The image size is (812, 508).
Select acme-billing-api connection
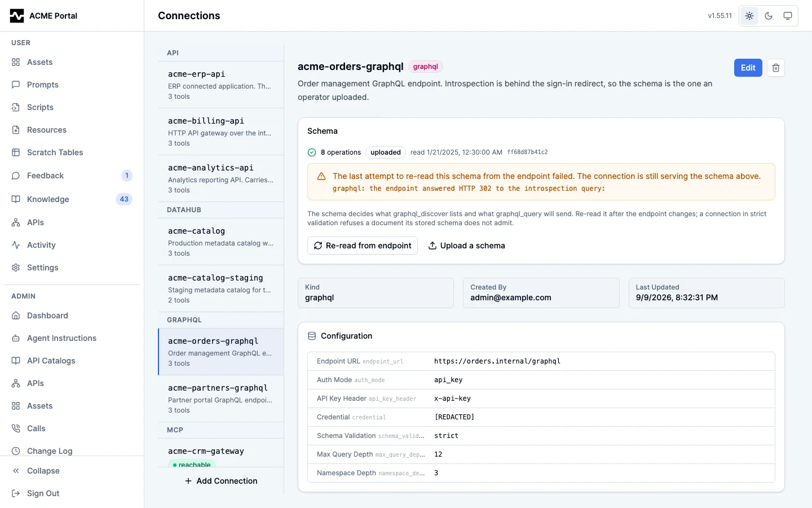221,132
